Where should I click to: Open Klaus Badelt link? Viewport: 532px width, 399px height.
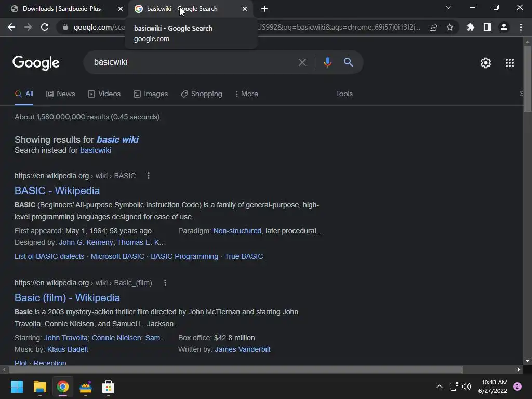pos(68,350)
